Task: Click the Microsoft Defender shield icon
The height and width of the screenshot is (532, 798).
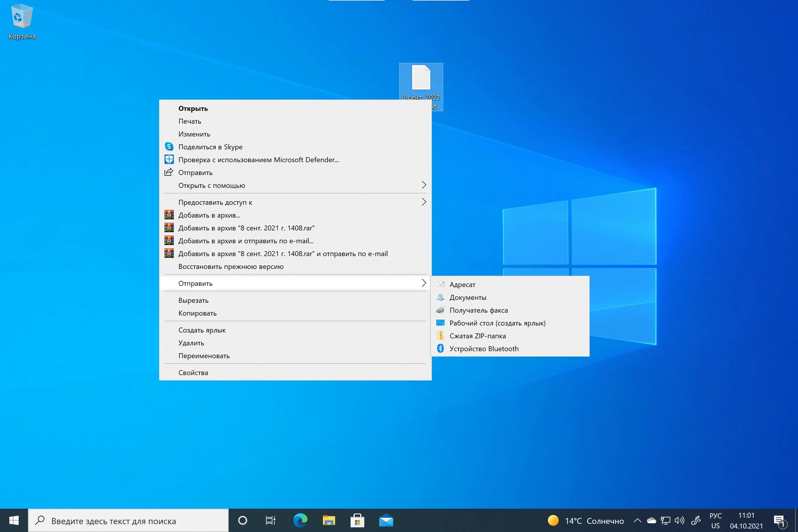Action: tap(169, 160)
